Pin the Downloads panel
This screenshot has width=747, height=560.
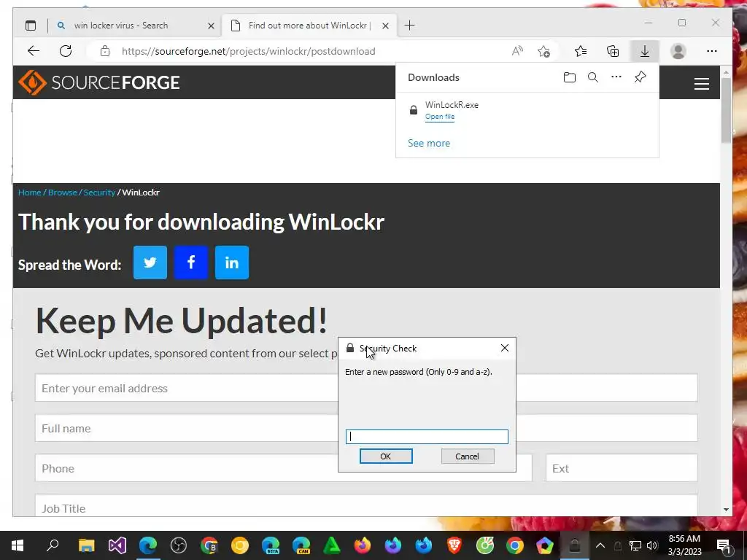coord(640,77)
